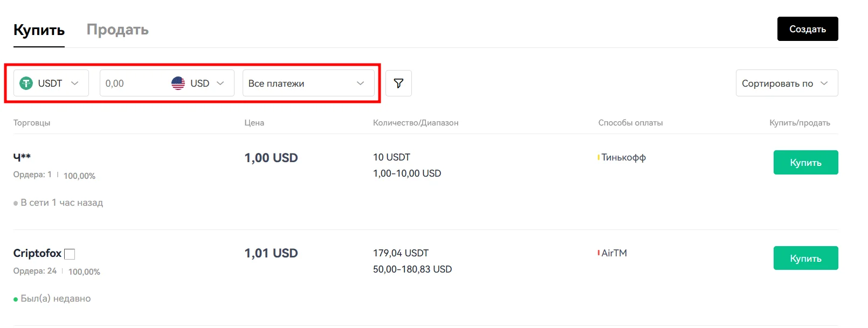868x328 pixels.
Task: Expand the USD currency selector chevron
Action: click(220, 83)
